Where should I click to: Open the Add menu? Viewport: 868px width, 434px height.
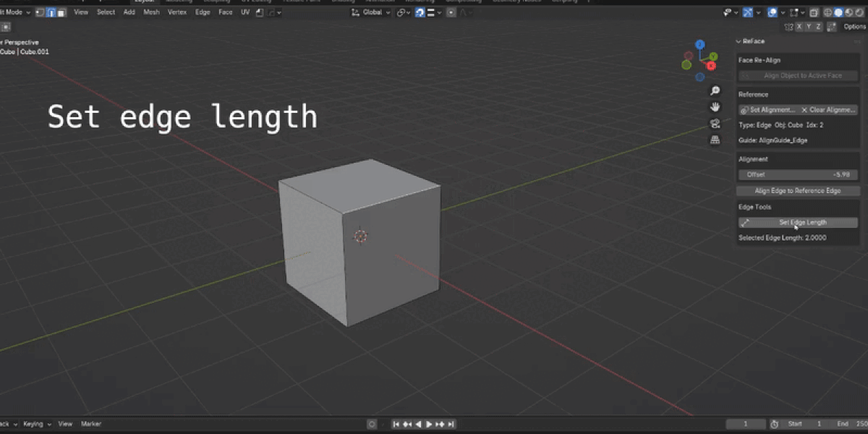(129, 12)
